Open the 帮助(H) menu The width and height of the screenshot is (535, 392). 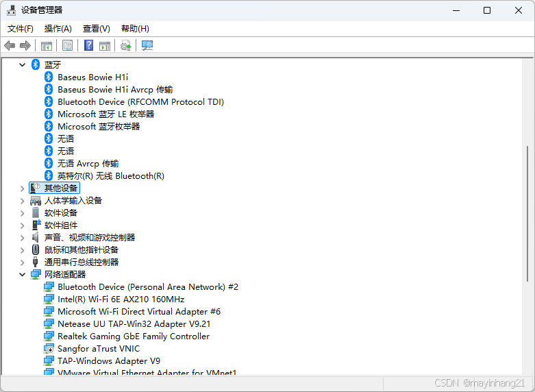pos(135,29)
